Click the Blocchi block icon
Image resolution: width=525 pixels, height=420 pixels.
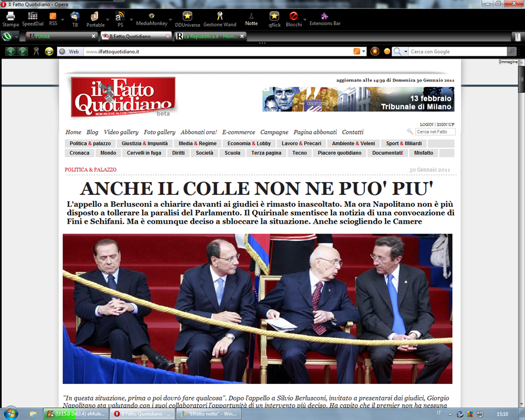click(x=294, y=16)
